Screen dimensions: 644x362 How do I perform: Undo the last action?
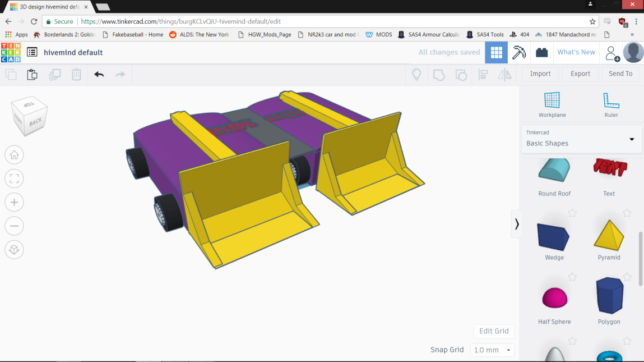point(99,75)
